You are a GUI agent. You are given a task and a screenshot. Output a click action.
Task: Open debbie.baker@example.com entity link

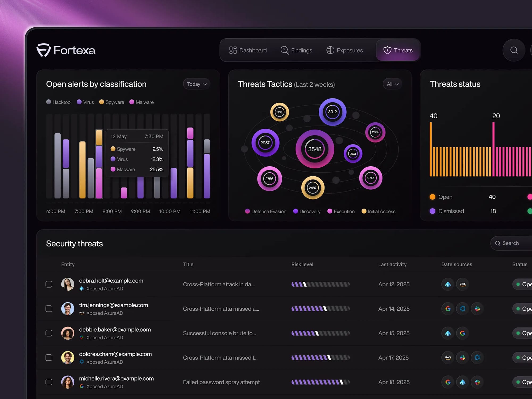click(x=115, y=330)
